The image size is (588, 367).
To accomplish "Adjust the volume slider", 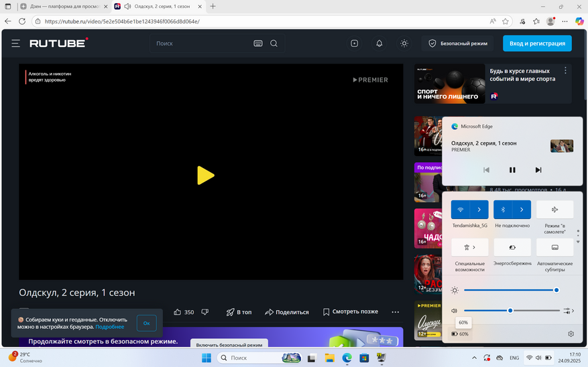I will tap(512, 311).
